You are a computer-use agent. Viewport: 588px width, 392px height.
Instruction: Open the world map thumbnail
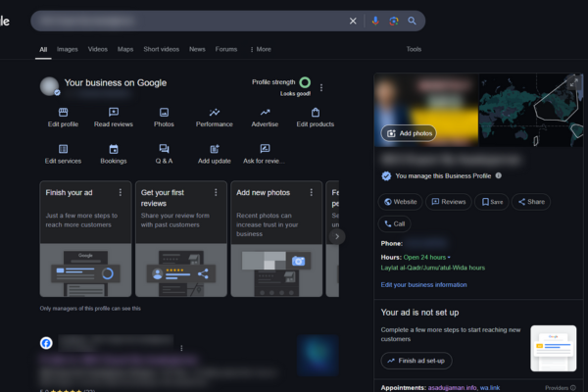pos(531,110)
